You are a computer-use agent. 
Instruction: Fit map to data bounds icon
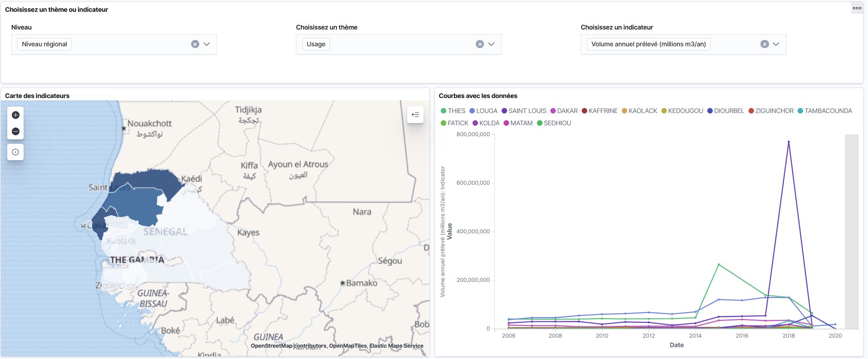[15, 152]
